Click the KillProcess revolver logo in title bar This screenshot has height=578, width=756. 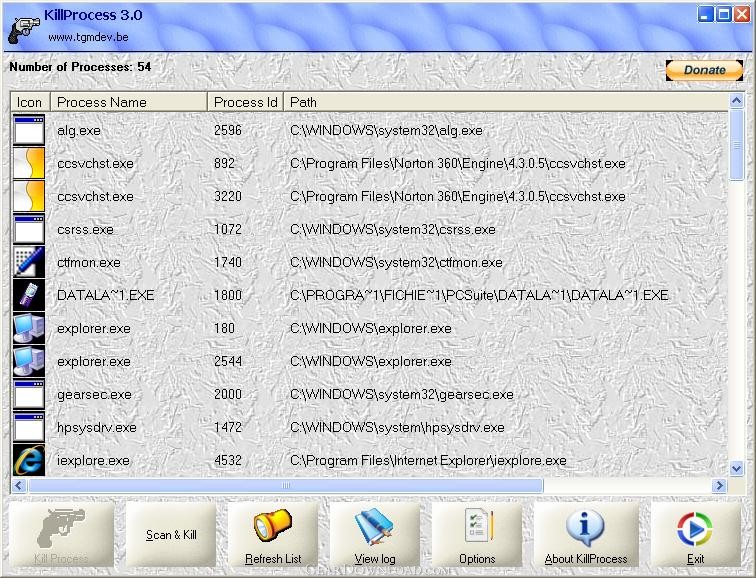(x=24, y=30)
